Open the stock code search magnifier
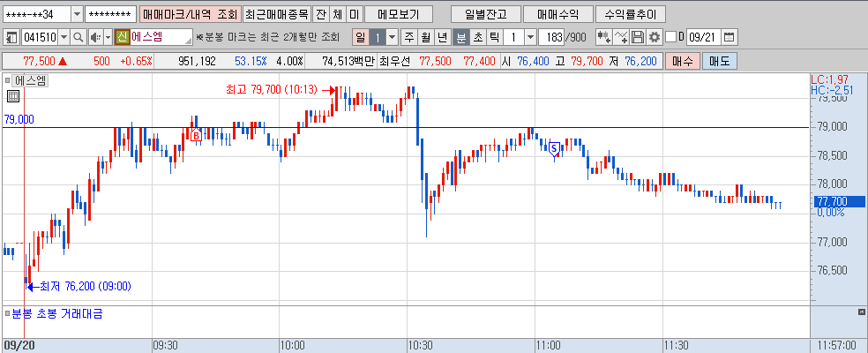This screenshot has width=868, height=353. point(78,37)
